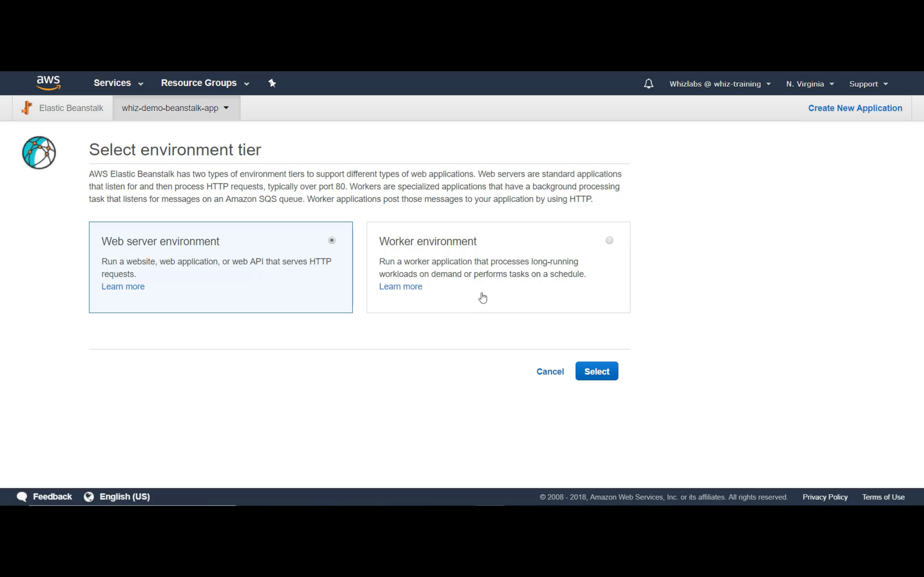Click the pushpin shortcut icon
Screen dimensions: 924x577
tap(272, 83)
